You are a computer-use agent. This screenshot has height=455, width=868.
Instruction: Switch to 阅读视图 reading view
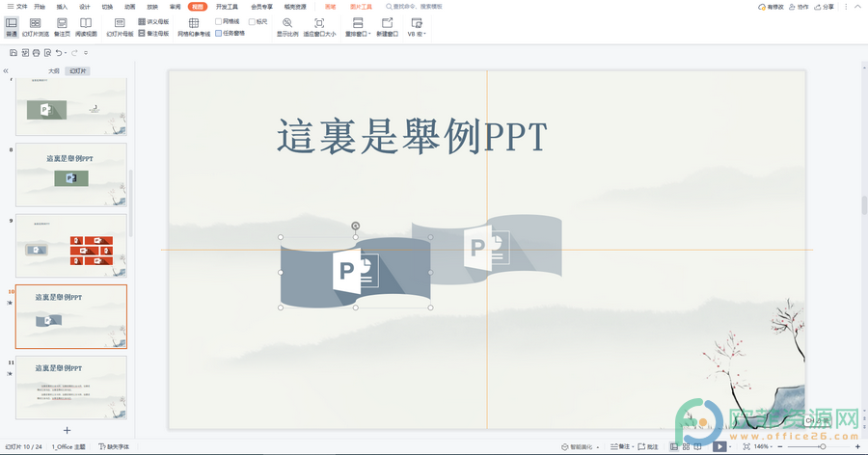[x=86, y=27]
